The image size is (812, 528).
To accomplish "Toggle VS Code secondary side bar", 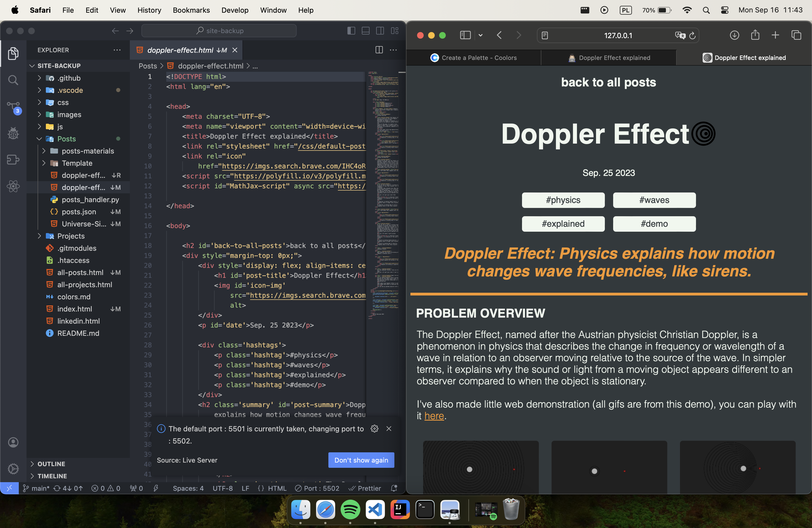I will (380, 31).
